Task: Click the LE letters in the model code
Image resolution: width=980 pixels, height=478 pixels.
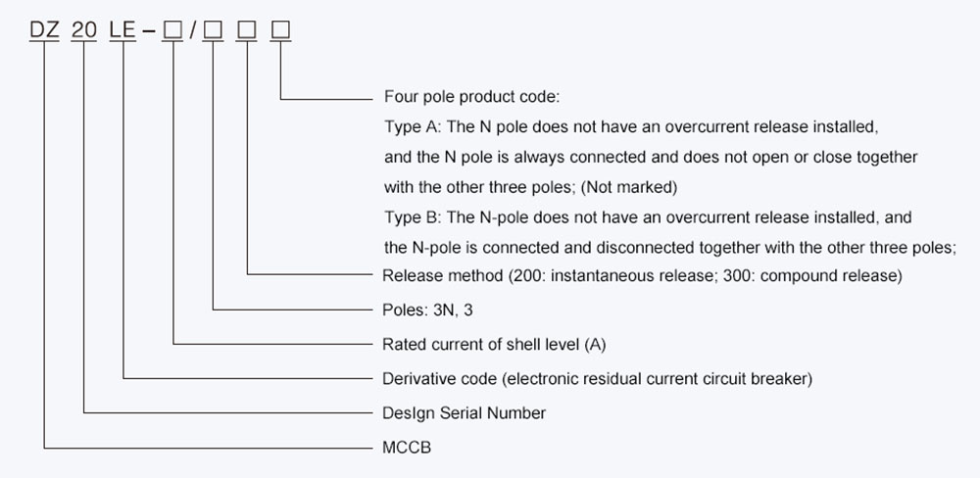Action: [x=124, y=30]
